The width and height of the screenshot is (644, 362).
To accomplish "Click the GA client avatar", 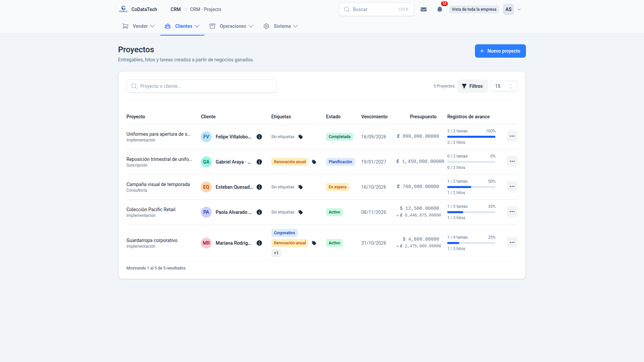I will pos(206,162).
